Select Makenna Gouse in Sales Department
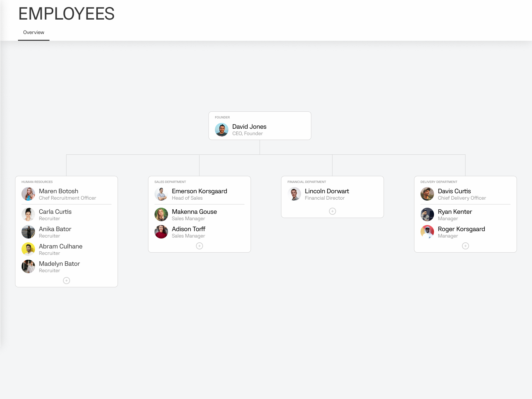 (194, 212)
